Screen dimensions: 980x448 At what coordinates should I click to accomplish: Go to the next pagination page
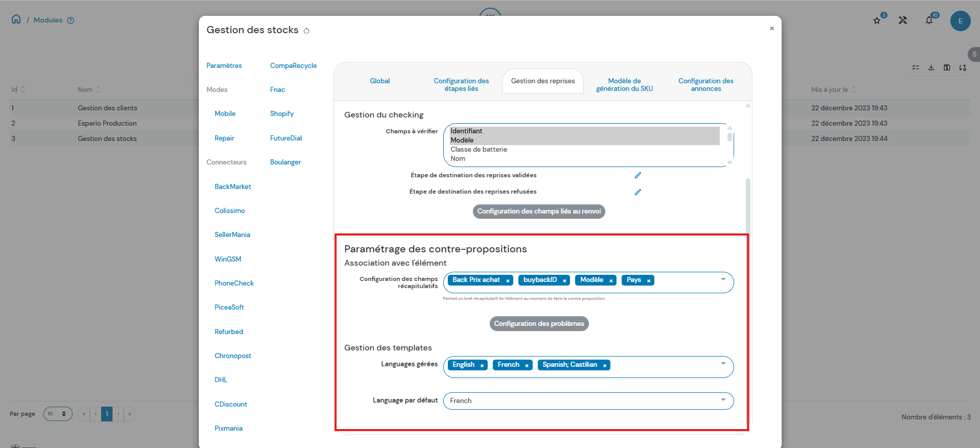tap(118, 414)
